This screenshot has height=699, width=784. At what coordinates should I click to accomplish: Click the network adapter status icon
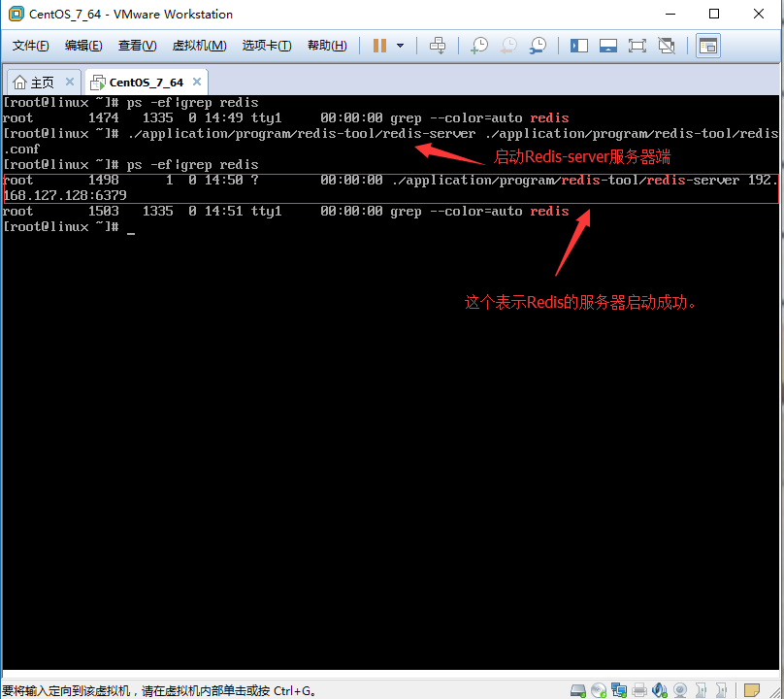click(x=619, y=690)
